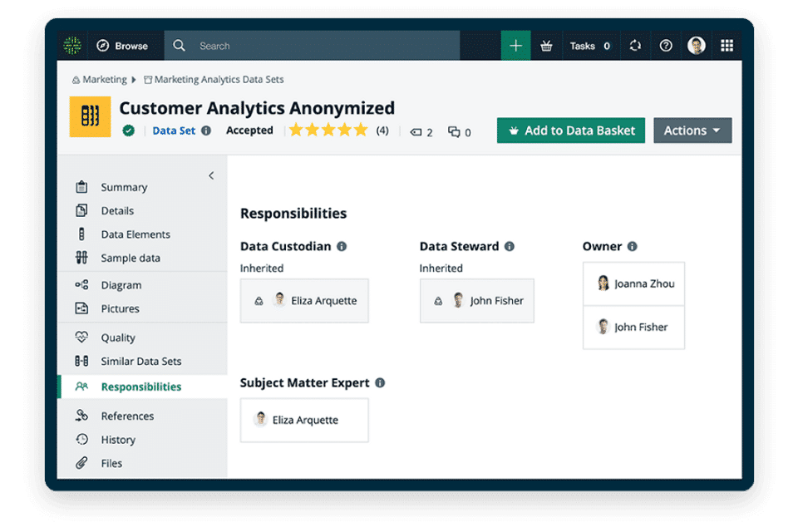Open the Files tab
The image size is (798, 532).
(x=111, y=463)
